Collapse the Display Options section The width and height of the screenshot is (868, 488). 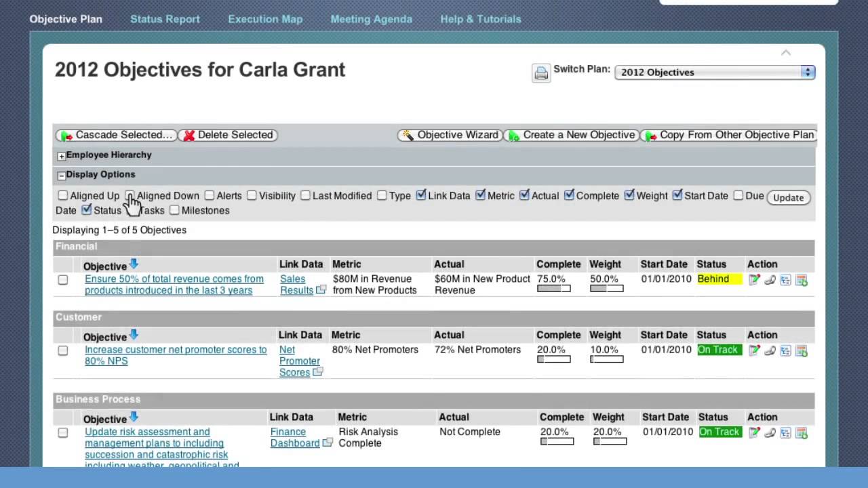point(61,176)
